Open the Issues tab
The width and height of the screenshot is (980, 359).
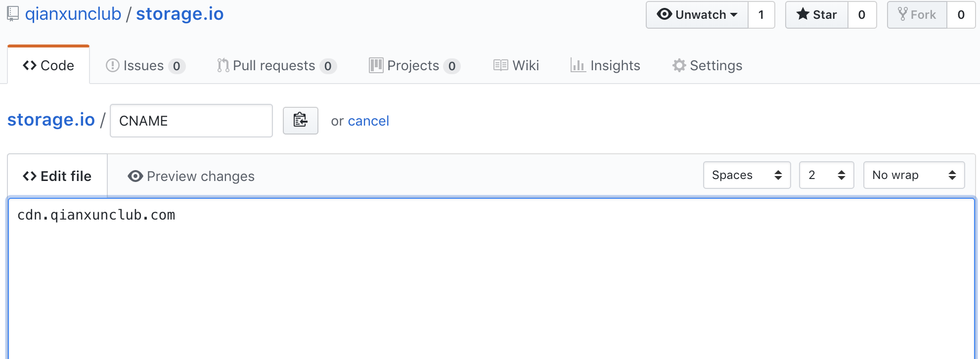(146, 65)
